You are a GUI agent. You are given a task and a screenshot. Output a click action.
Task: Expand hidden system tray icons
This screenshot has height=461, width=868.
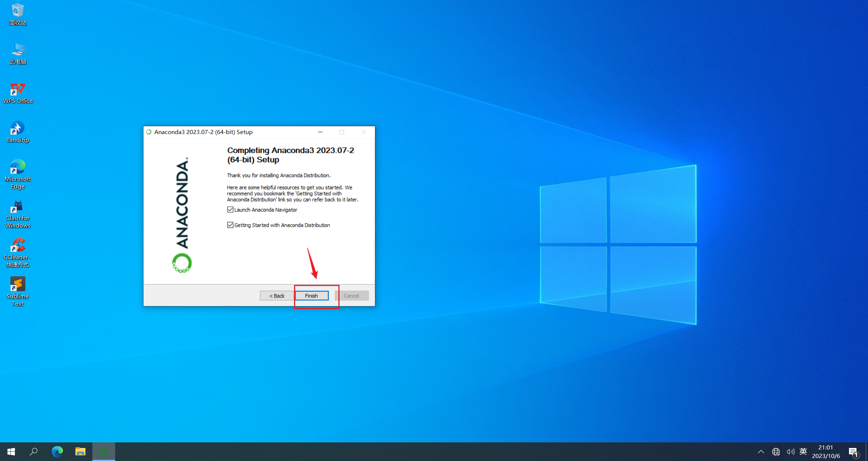tap(761, 452)
